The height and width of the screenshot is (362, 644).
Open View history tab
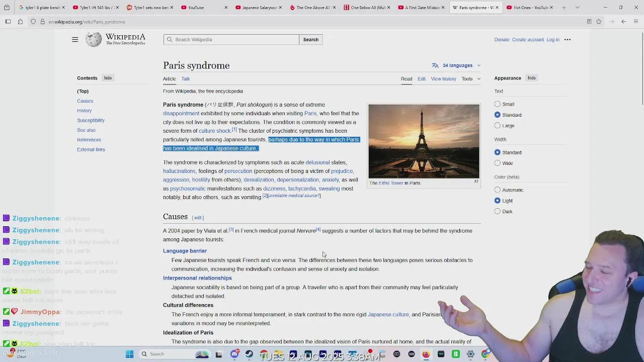[443, 79]
